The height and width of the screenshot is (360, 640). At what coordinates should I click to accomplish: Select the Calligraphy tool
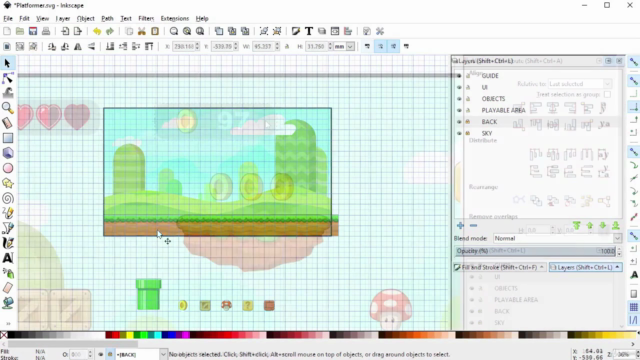coord(7,243)
